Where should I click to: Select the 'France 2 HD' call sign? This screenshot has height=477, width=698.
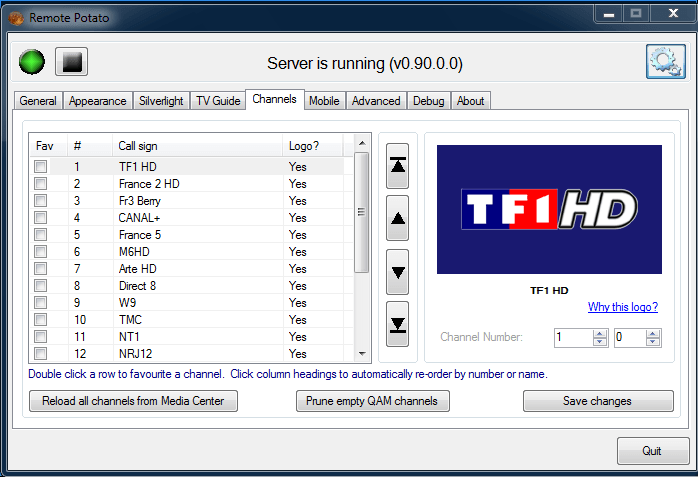click(149, 184)
